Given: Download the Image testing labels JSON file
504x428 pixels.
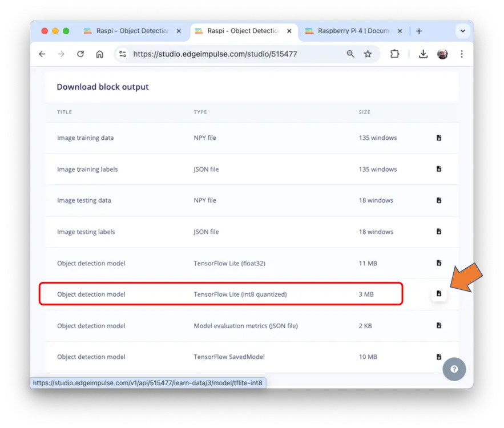Looking at the screenshot, I should (x=438, y=232).
